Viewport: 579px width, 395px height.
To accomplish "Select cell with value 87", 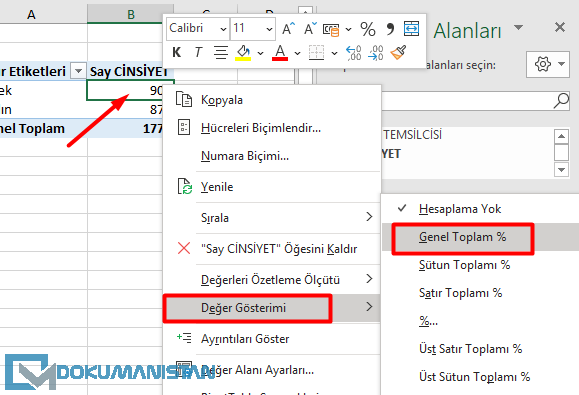I will (x=125, y=109).
